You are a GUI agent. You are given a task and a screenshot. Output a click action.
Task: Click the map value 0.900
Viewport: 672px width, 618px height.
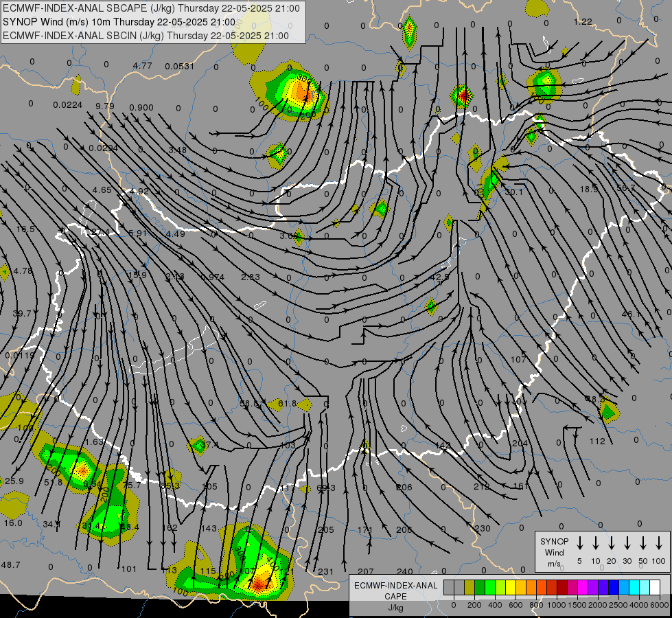point(141,108)
